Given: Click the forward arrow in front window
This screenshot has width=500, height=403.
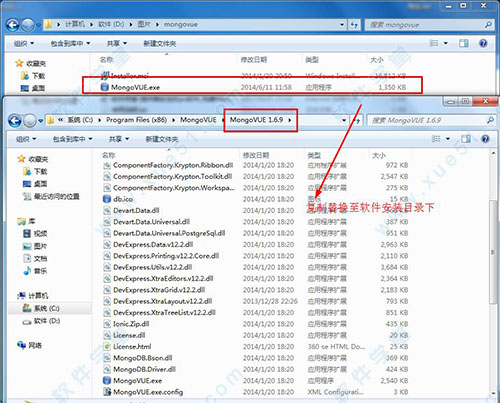Looking at the screenshot, I should (x=29, y=120).
